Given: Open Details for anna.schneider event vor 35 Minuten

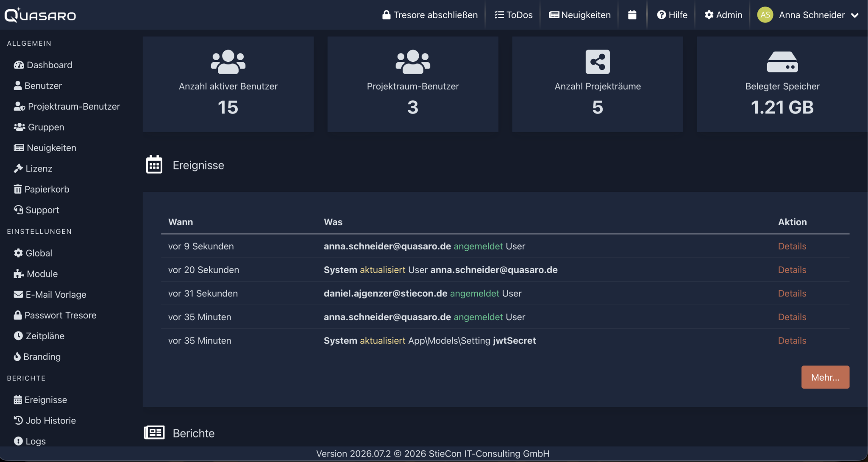Looking at the screenshot, I should (792, 317).
